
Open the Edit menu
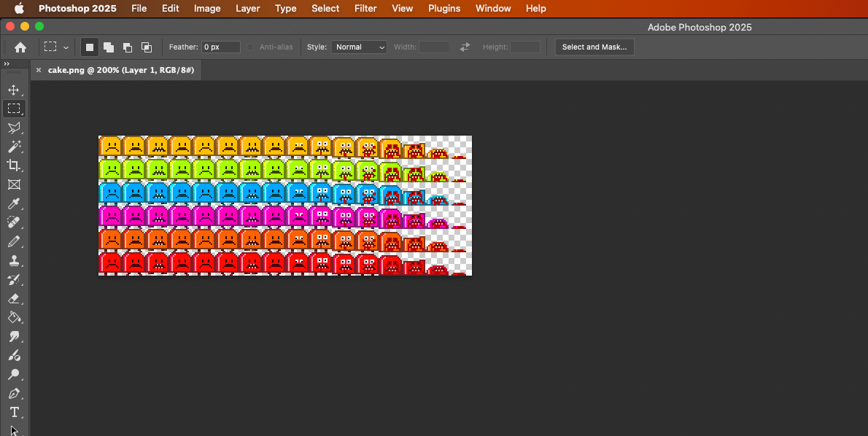170,8
